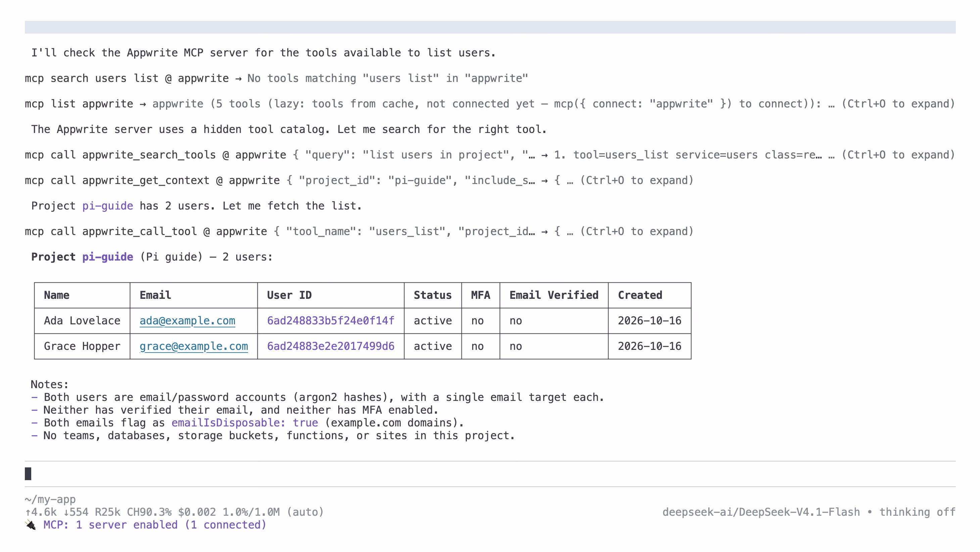Screen dimensions: 980x552
Task: Click the 'CH90.3%' cache hit value
Action: coord(149,512)
